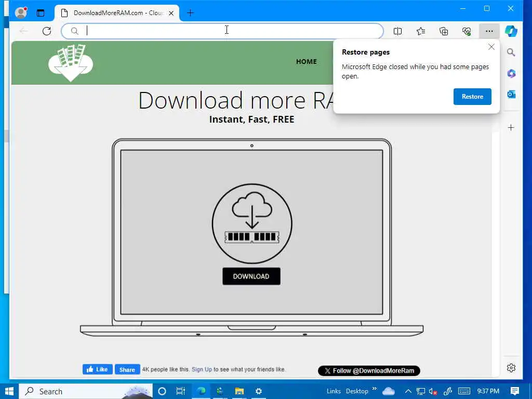Open OneDrive cloud in system tray
The height and width of the screenshot is (399, 532).
point(389,391)
